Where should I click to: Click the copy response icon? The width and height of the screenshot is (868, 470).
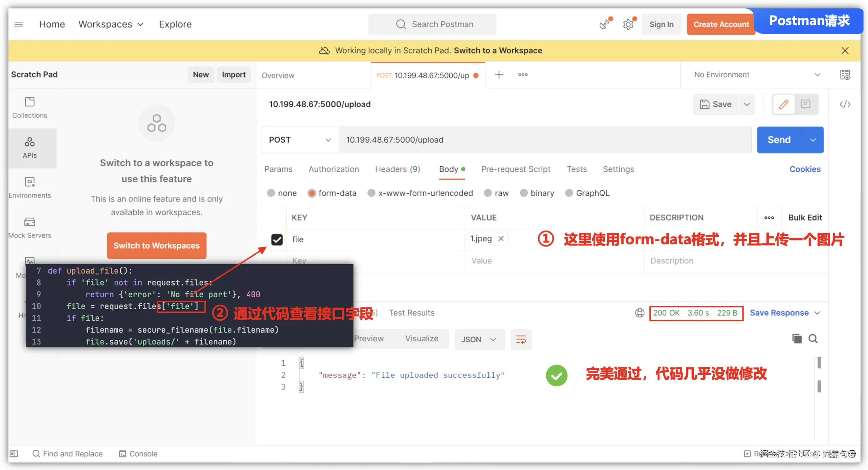[x=796, y=339]
